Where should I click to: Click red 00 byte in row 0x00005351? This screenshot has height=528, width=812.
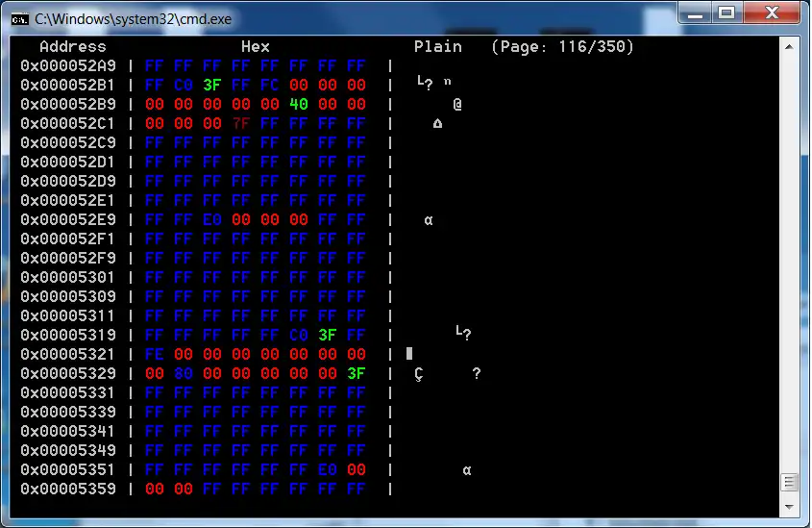click(x=357, y=470)
